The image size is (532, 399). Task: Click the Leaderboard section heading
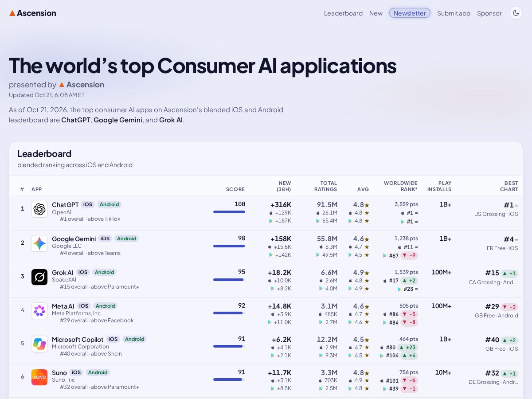(44, 154)
